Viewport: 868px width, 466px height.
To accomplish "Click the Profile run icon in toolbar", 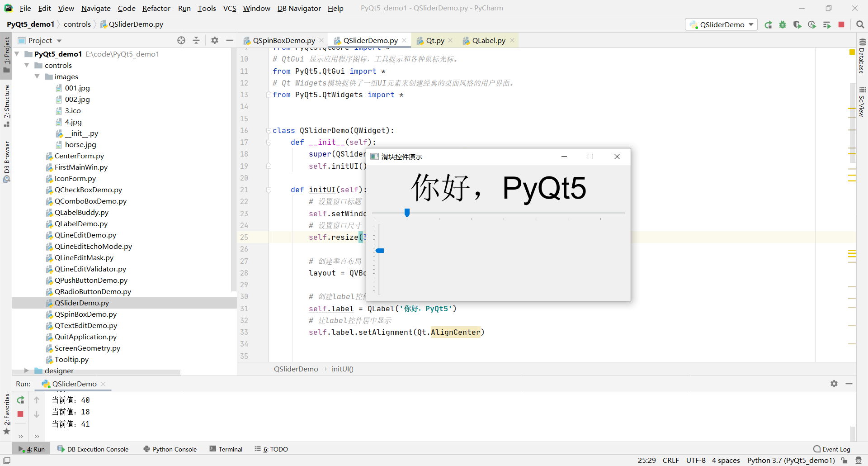I will click(812, 25).
